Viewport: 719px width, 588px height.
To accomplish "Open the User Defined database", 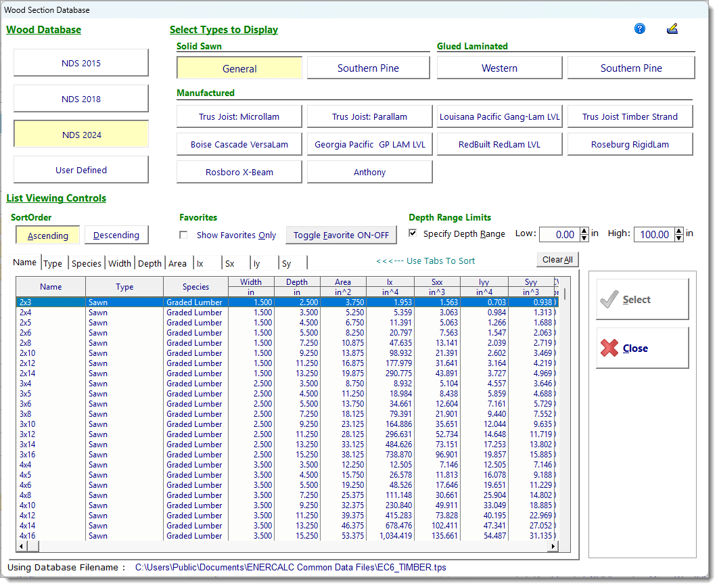I will click(x=81, y=170).
